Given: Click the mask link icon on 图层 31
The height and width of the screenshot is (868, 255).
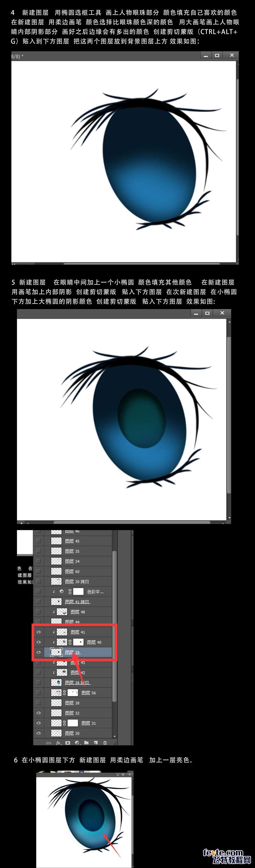Looking at the screenshot, I should coord(65,723).
